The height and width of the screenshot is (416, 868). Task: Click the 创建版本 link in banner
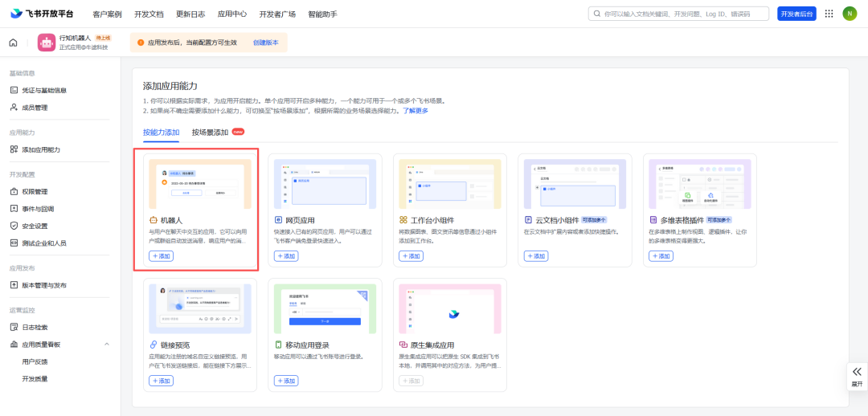pyautogui.click(x=266, y=43)
